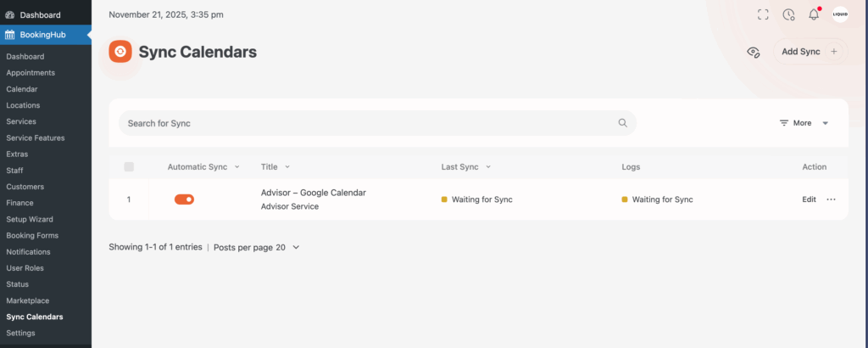Click Edit for Advisor Google Calendar
This screenshot has height=348, width=868.
tap(809, 199)
